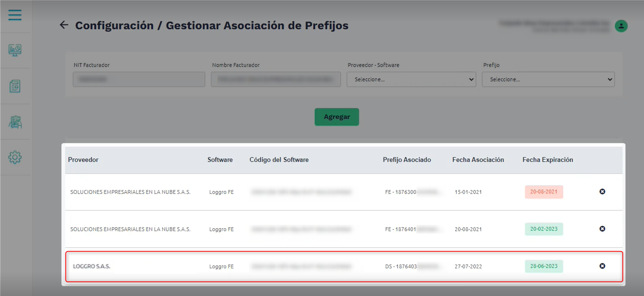Remove the FE - 1876401 prefix association
This screenshot has width=644, height=296.
pos(602,229)
